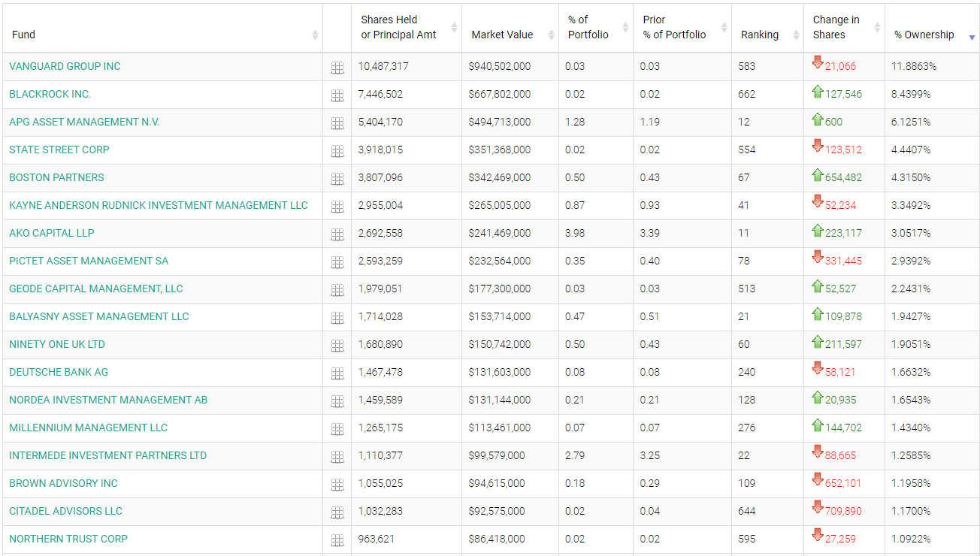Screen dimensions: 980x556
Task: Open grid icon for Millennium Management LLC
Action: (x=337, y=430)
